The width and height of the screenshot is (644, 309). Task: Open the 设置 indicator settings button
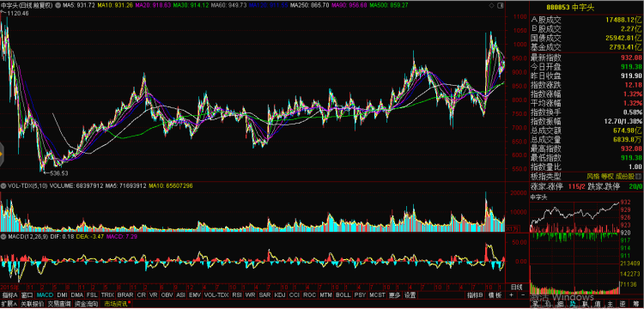[x=410, y=295]
